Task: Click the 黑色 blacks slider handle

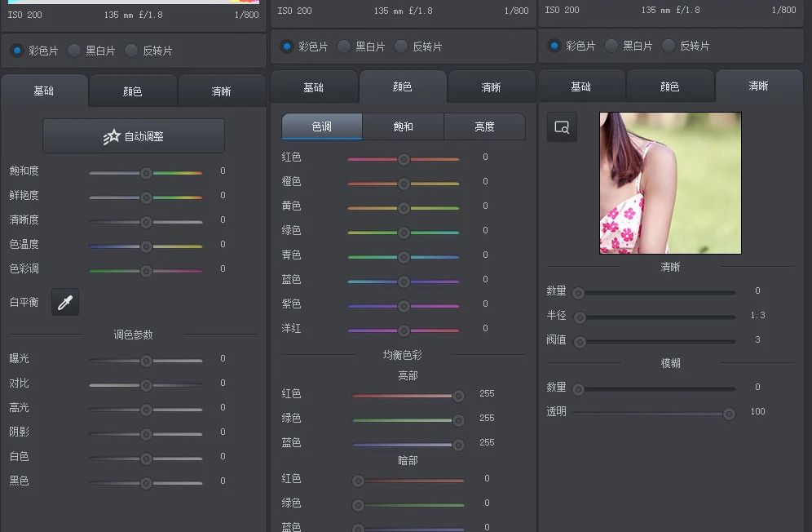Action: pos(146,483)
